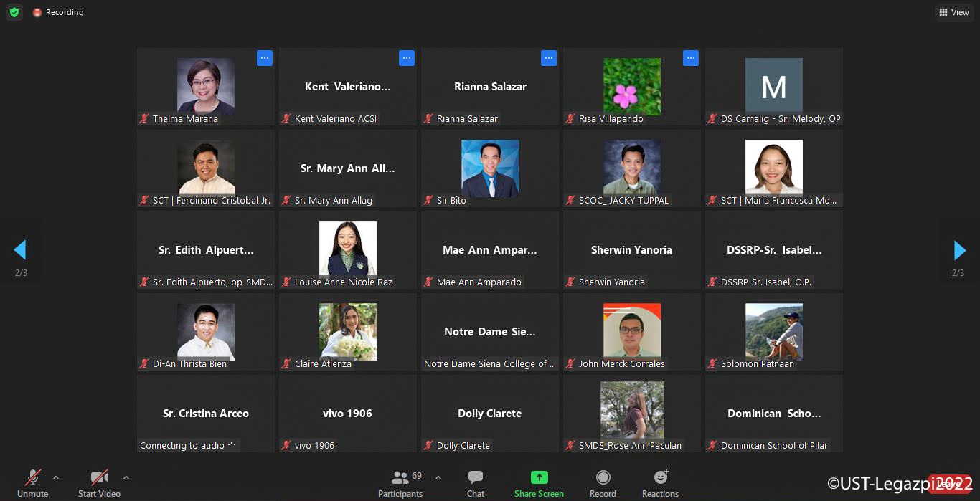Open the Chat panel
980x501 pixels.
[x=475, y=482]
